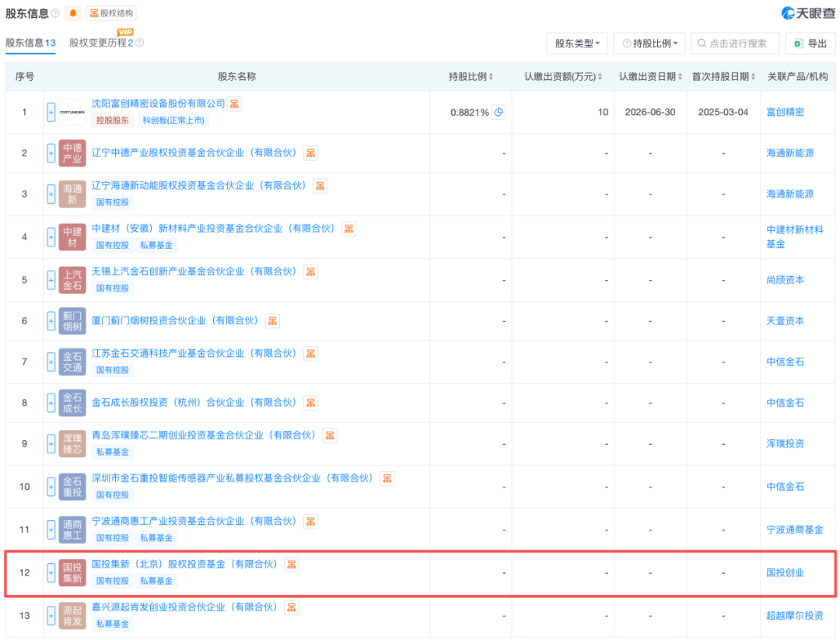Click equity structure icon beside 沈阳富创精密

pos(235,104)
